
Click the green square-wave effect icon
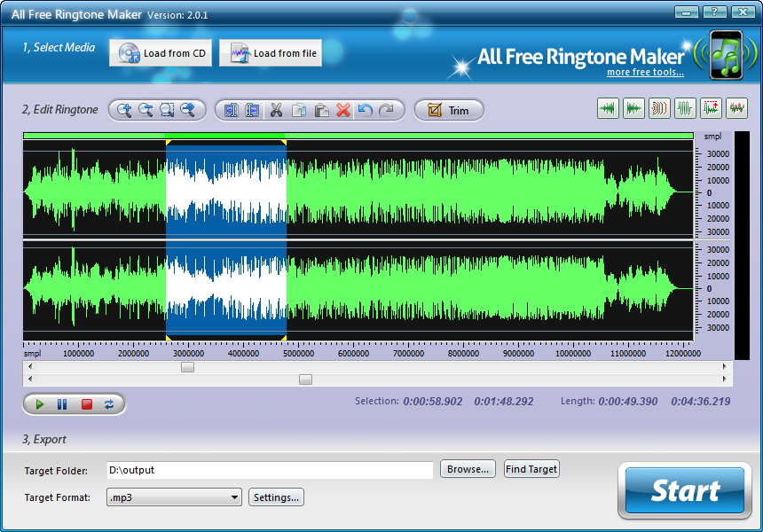pyautogui.click(x=685, y=108)
